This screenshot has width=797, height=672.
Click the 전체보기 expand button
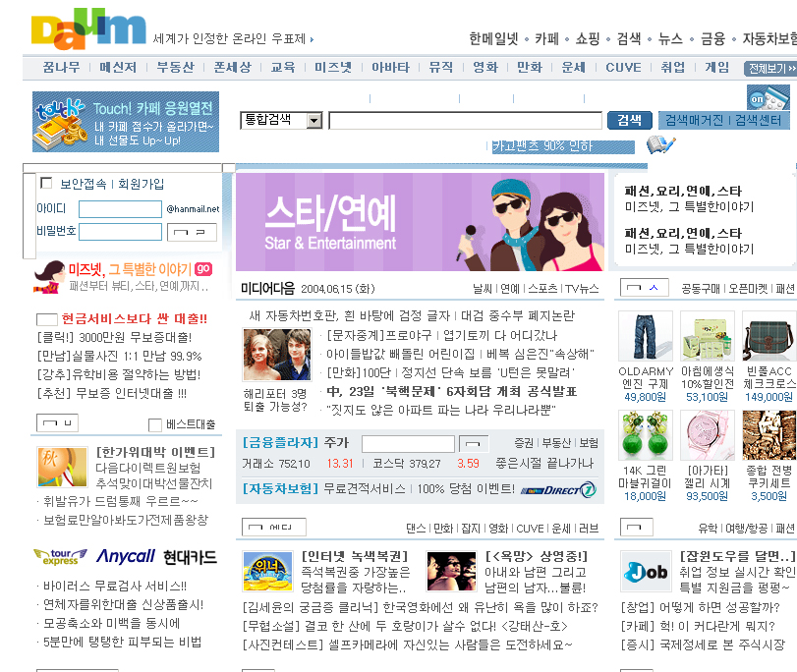coord(770,69)
